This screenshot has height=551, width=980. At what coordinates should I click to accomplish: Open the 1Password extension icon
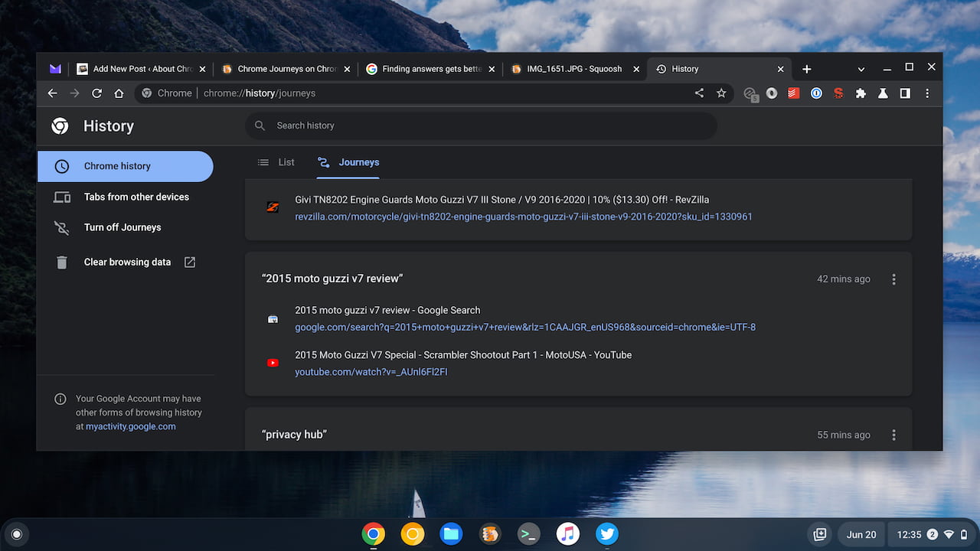[816, 93]
